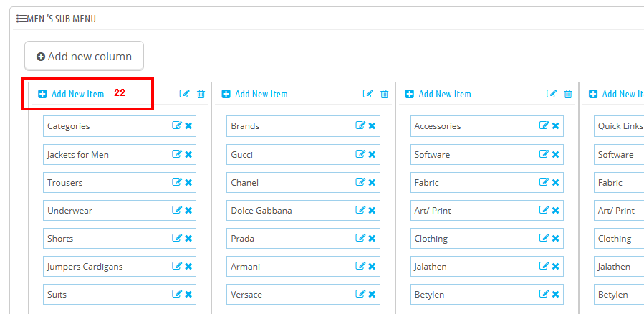
Task: Delete the Accessories column with trash icon
Action: 568,94
